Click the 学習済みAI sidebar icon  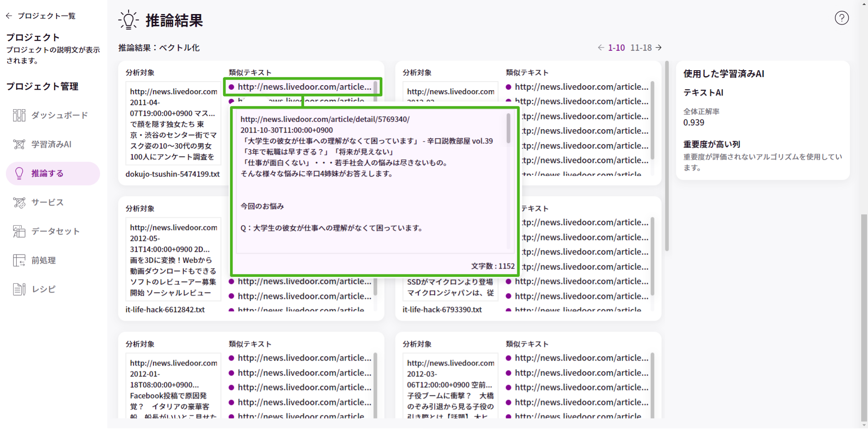coord(19,145)
